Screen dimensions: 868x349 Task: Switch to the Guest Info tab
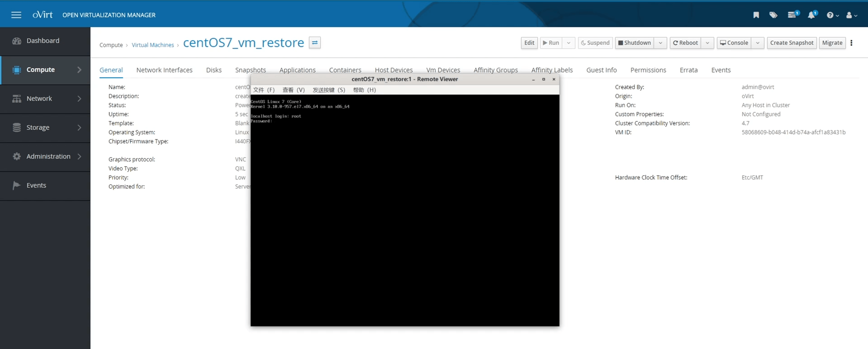coord(602,70)
